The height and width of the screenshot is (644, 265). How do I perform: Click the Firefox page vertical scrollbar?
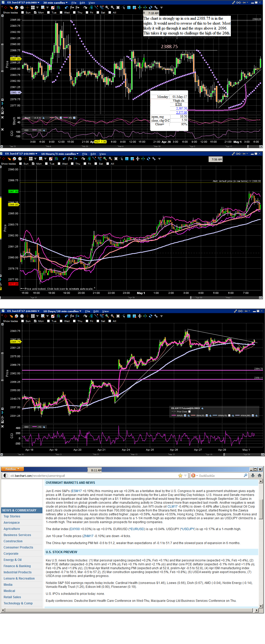[261, 543]
